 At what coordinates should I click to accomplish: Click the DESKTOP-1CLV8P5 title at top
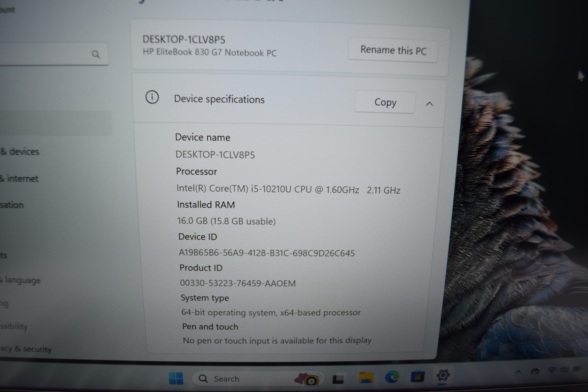pyautogui.click(x=184, y=39)
